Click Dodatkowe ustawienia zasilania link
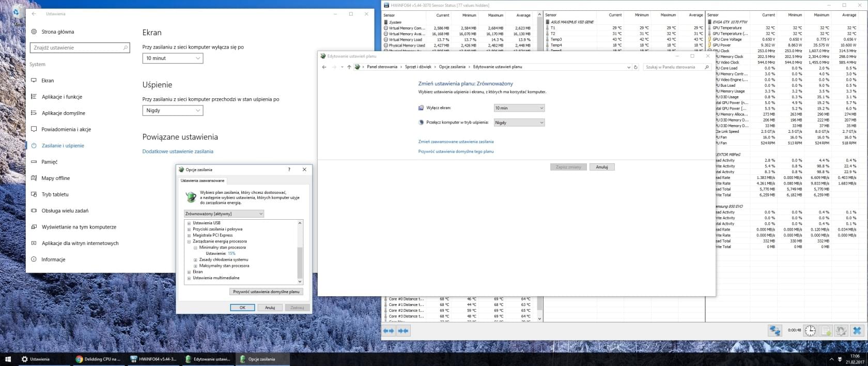The image size is (868, 366). click(x=178, y=151)
